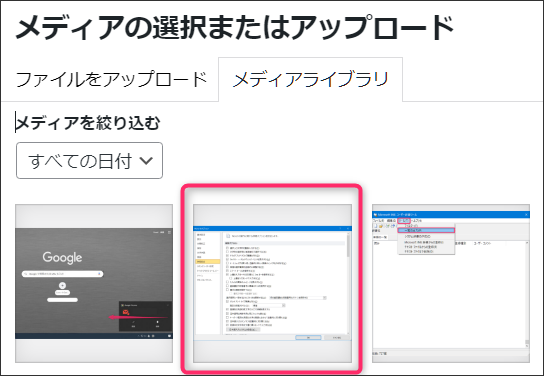Switch to the ファイルをアップロード tab
Viewport: 544px width, 376px height.
pyautogui.click(x=111, y=79)
